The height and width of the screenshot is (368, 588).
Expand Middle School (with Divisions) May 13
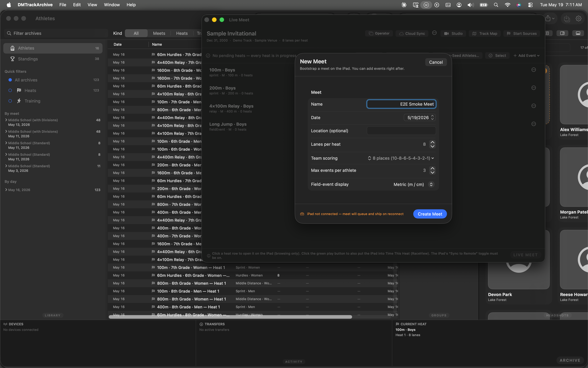[6, 120]
